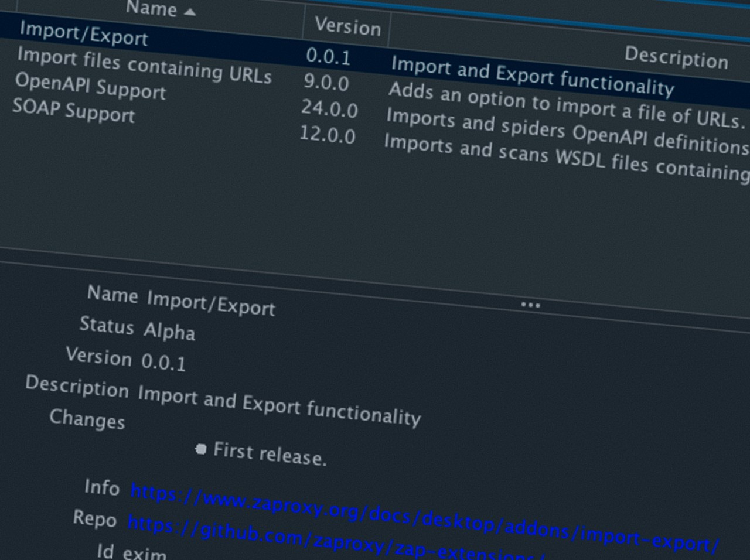Click the Version column header
Viewport: 750px width, 560px height.
[347, 27]
